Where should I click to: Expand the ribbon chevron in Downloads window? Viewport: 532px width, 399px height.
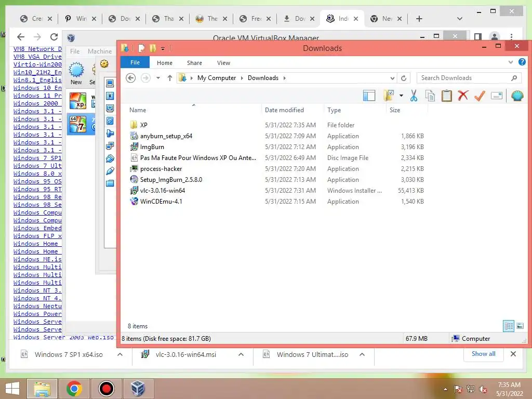click(511, 62)
